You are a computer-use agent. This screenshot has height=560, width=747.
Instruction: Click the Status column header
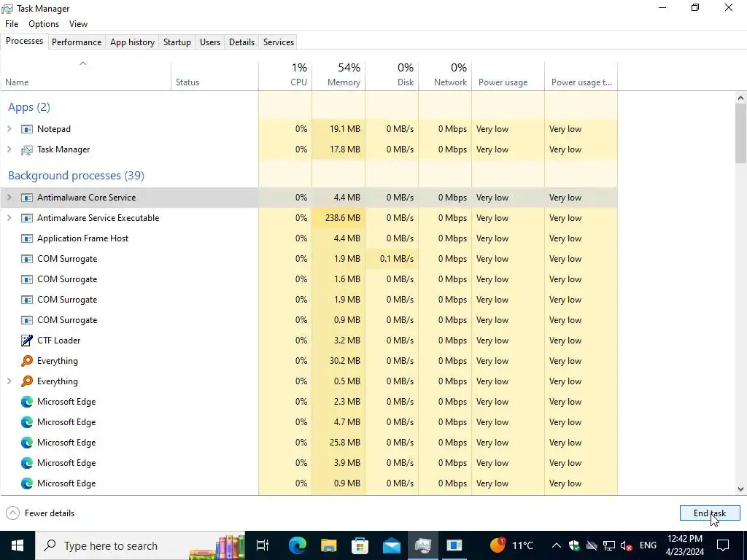pyautogui.click(x=215, y=76)
